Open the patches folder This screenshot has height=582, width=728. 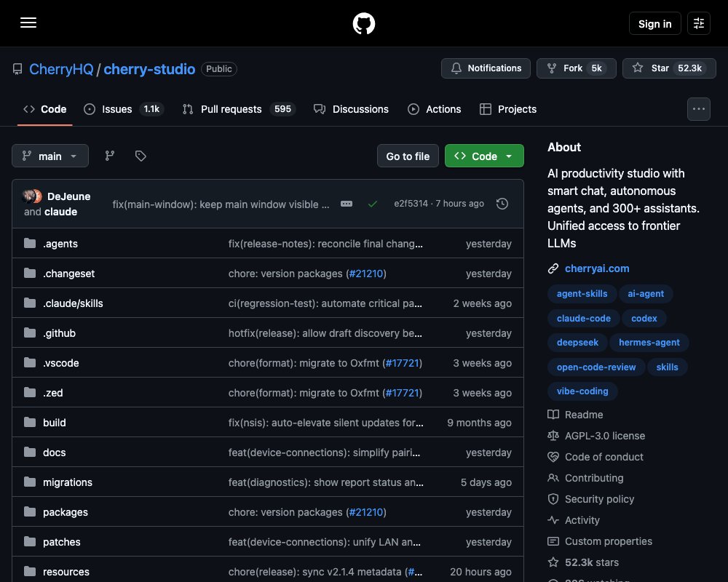tap(62, 542)
